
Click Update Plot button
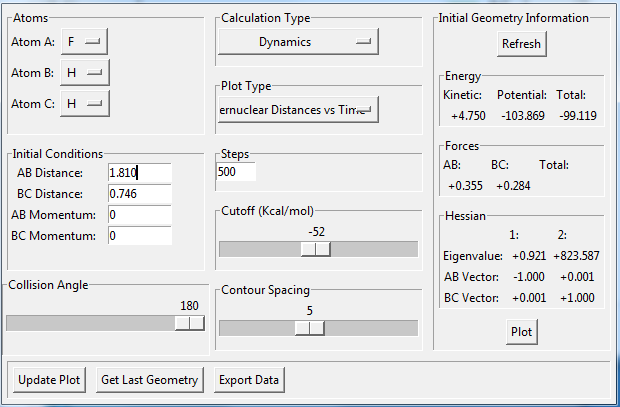coord(49,380)
